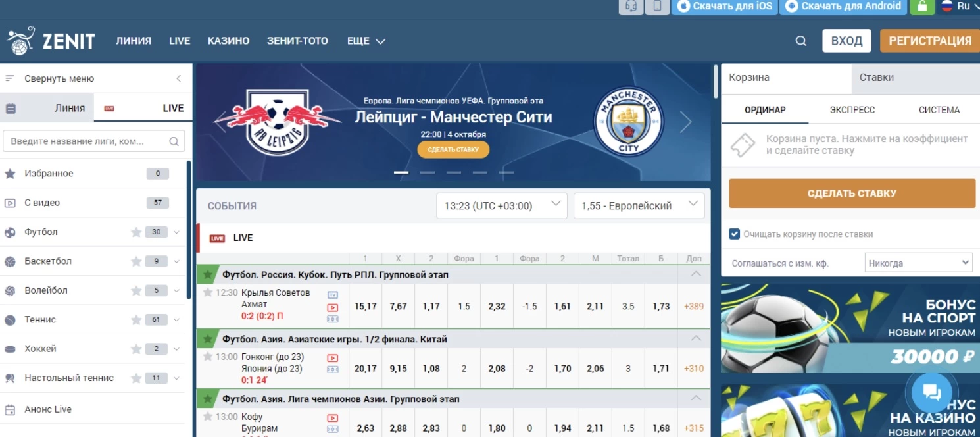This screenshot has width=980, height=437.
Task: Expand the Теннис category chevron
Action: pos(176,320)
